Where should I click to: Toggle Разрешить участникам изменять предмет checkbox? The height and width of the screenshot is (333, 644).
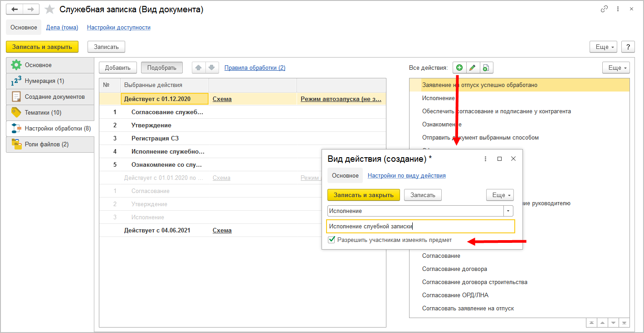[332, 240]
